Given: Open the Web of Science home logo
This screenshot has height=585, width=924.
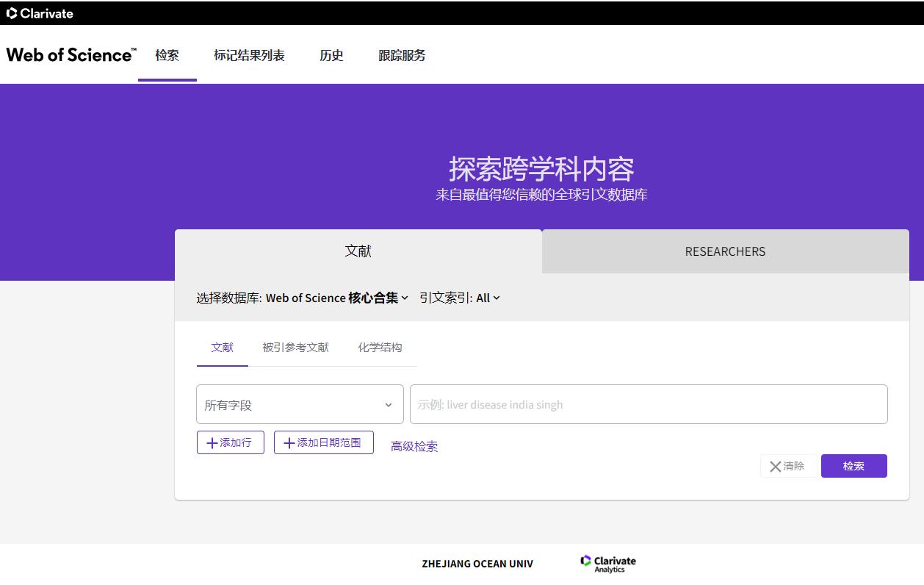Looking at the screenshot, I should click(71, 55).
